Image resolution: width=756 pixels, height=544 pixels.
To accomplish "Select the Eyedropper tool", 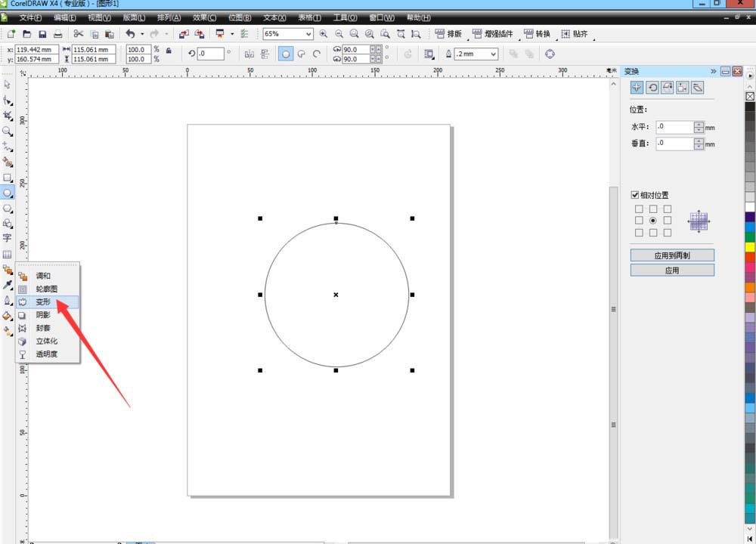I will (x=8, y=285).
